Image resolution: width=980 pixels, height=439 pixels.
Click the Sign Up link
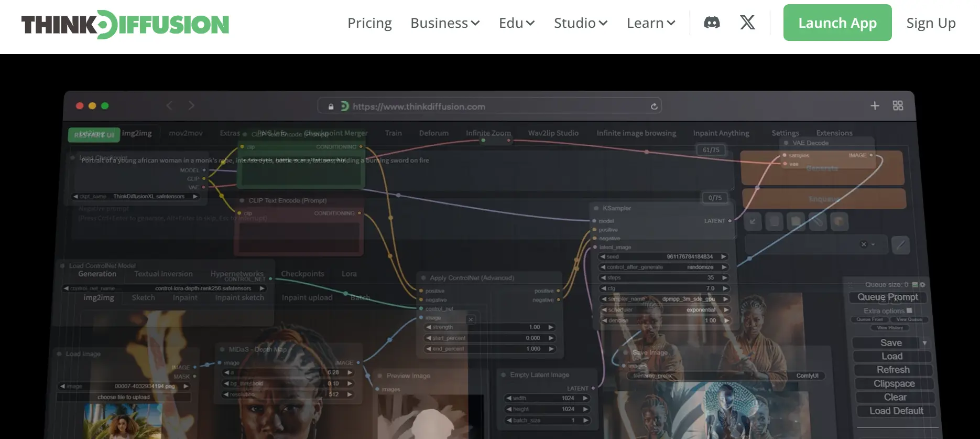tap(931, 23)
